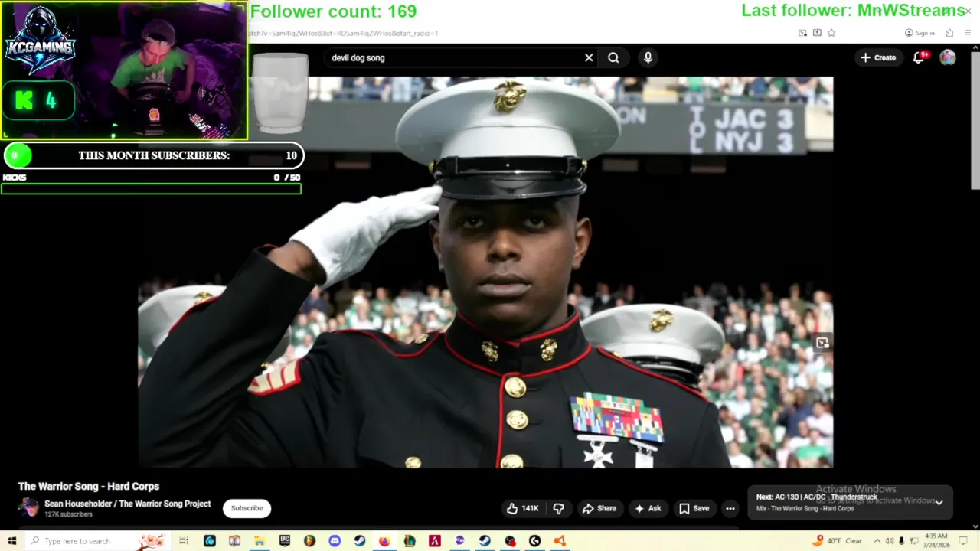The width and height of the screenshot is (980, 551).
Task: Start voice search with microphone icon
Action: point(648,57)
